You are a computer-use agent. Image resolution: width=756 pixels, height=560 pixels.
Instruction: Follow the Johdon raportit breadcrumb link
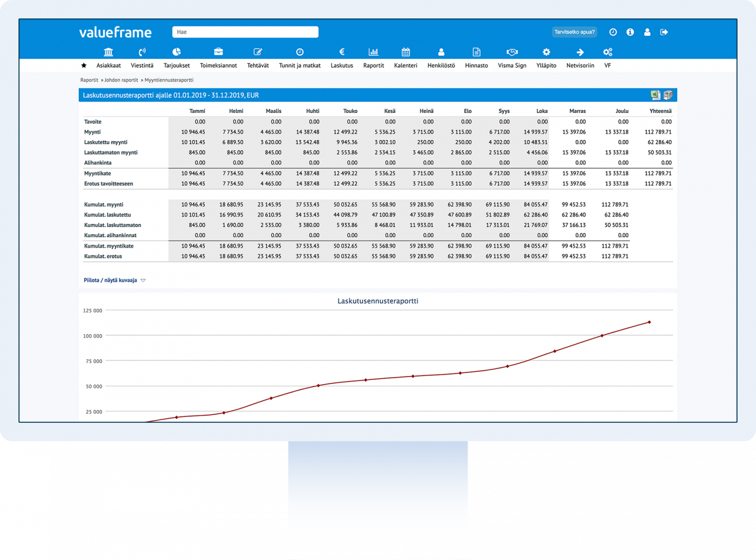pyautogui.click(x=122, y=80)
